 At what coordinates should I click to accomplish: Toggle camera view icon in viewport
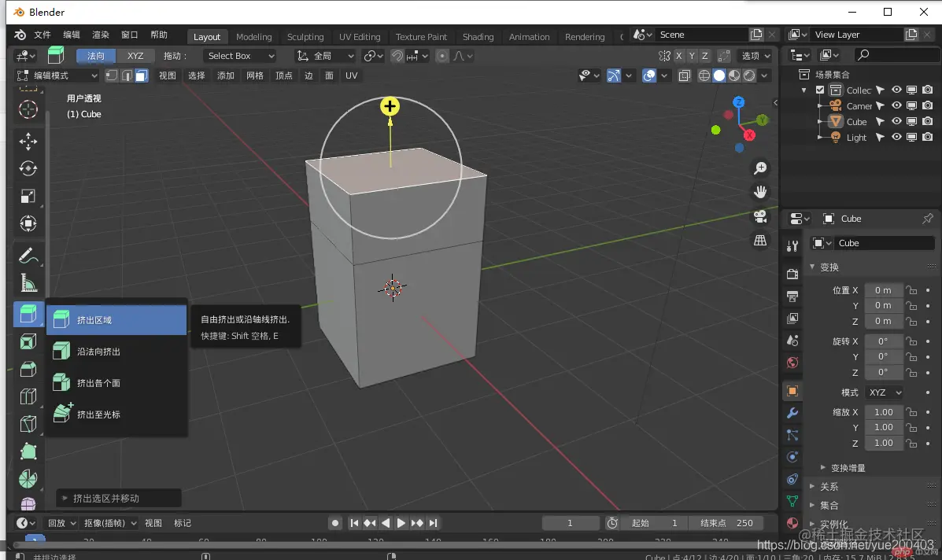point(760,216)
